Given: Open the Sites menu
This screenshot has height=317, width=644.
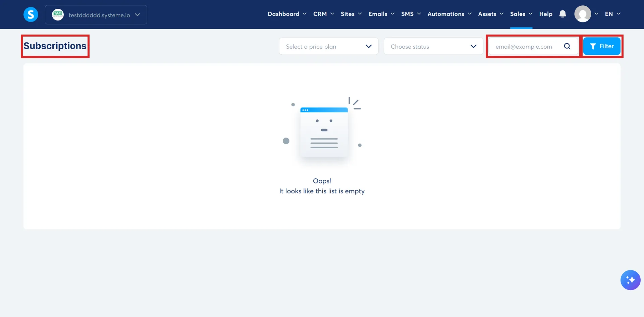Looking at the screenshot, I should (351, 14).
